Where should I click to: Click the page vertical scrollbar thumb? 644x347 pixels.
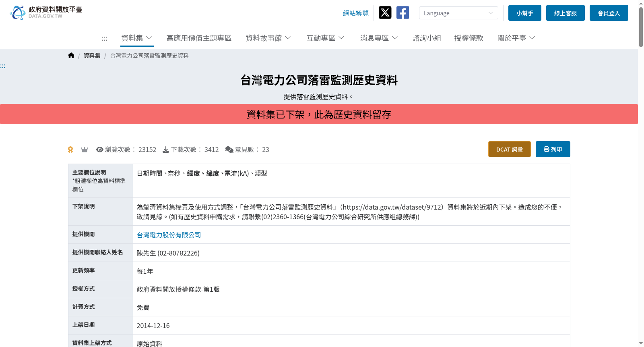point(641,27)
